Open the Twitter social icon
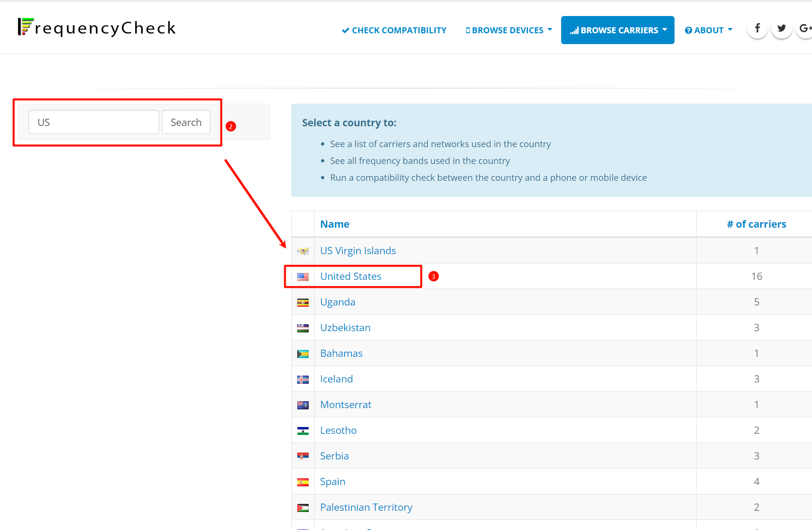Image resolution: width=812 pixels, height=530 pixels. [781, 28]
